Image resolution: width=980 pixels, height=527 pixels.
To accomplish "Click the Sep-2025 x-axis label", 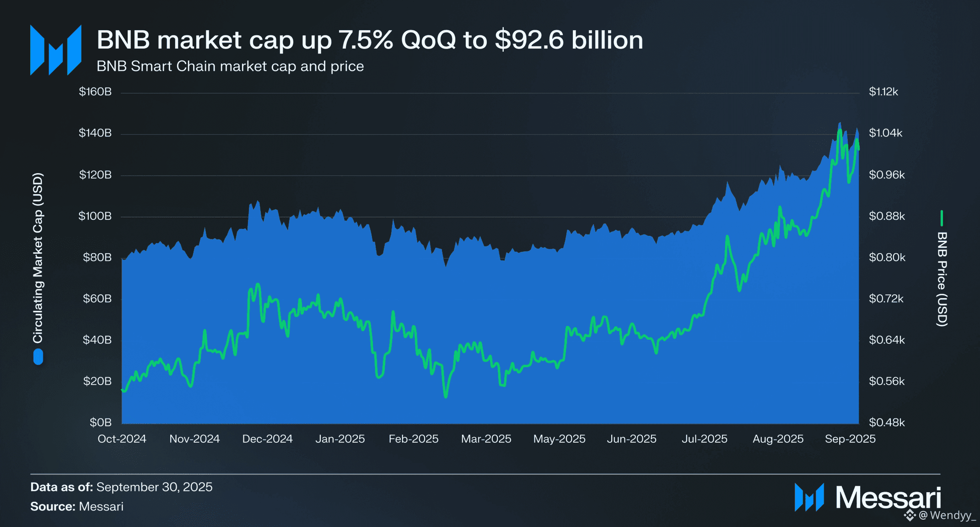I will [x=850, y=439].
